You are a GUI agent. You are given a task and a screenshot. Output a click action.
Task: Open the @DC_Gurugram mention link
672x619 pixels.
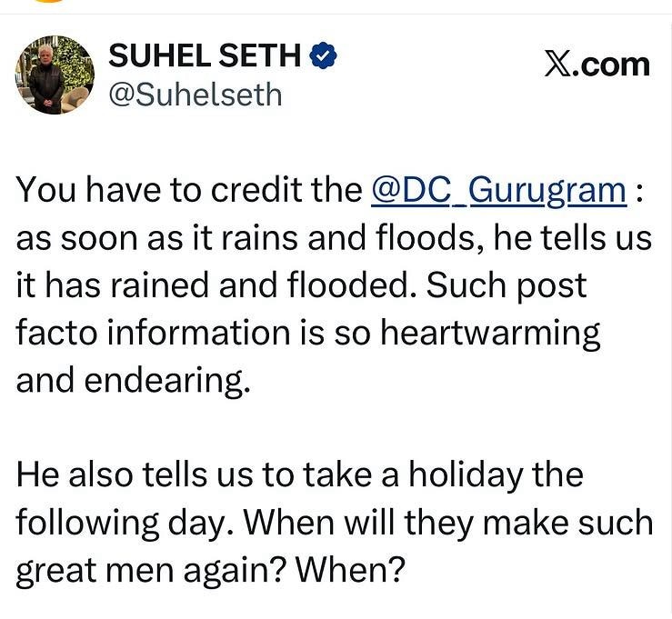click(498, 190)
